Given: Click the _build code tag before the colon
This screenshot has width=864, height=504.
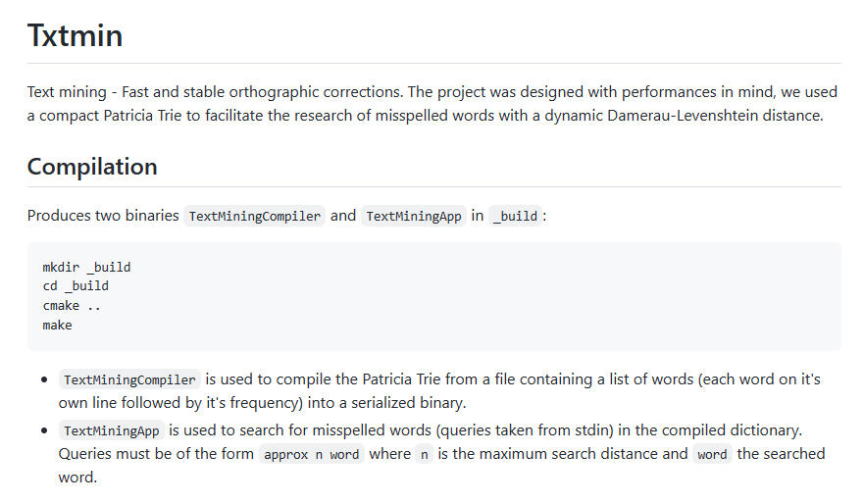Looking at the screenshot, I should pyautogui.click(x=516, y=217).
